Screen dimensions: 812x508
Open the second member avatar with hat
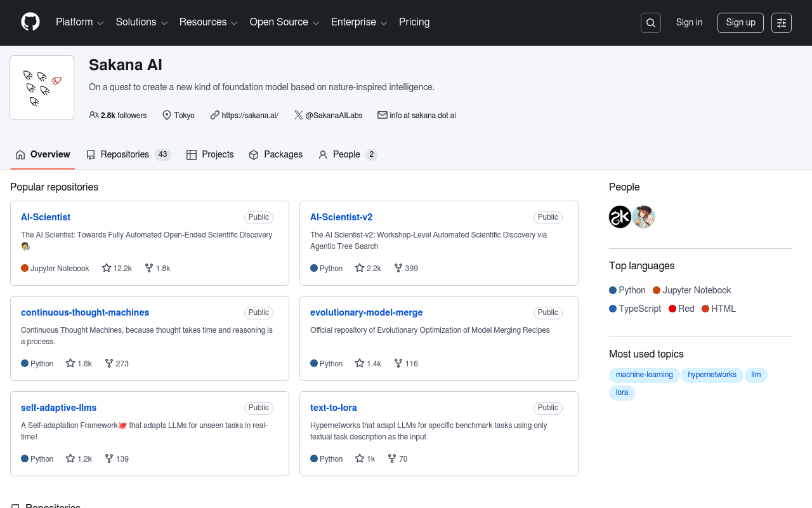click(x=643, y=217)
